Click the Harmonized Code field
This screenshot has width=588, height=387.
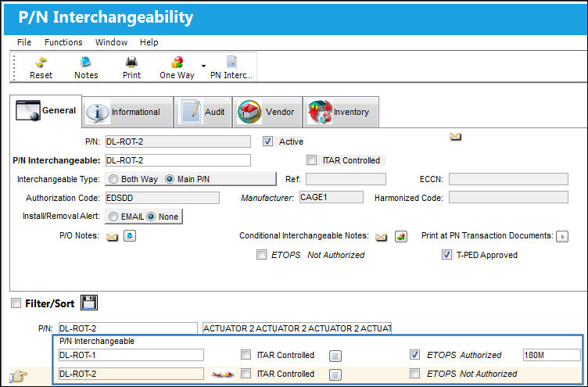508,197
